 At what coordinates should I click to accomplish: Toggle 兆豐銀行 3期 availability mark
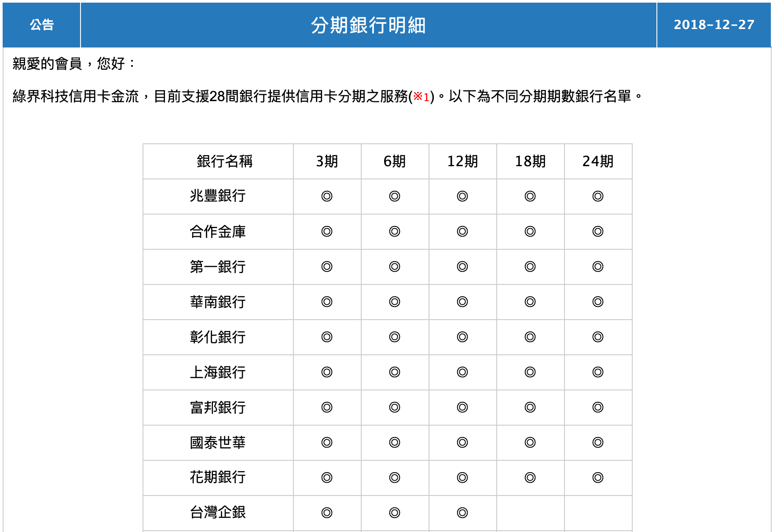click(326, 197)
